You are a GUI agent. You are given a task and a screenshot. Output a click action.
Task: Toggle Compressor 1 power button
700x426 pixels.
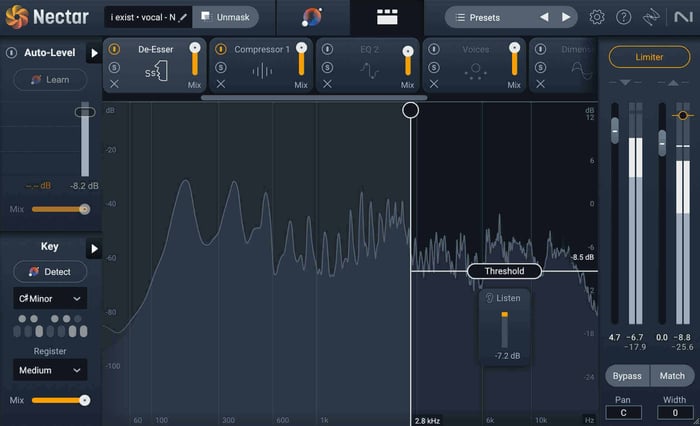(221, 49)
